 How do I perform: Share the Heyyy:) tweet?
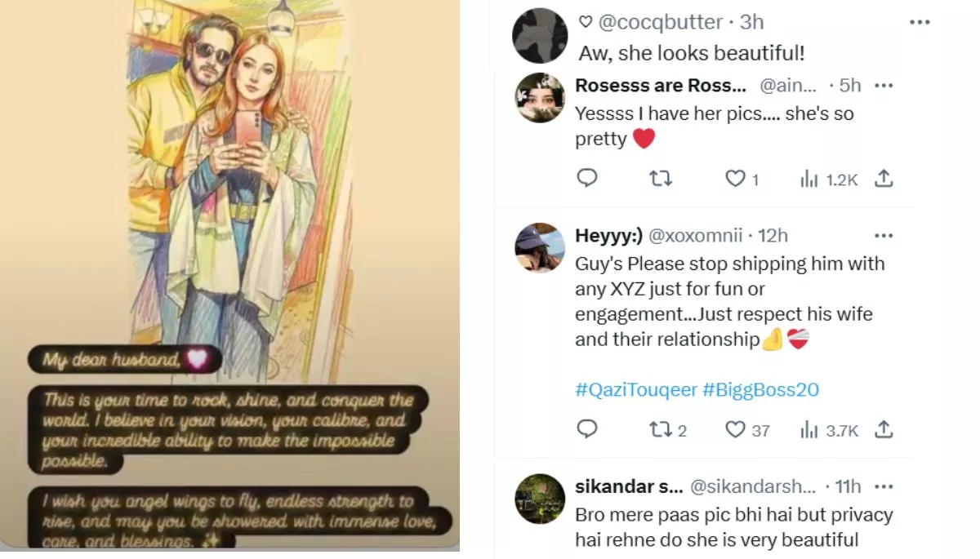pyautogui.click(x=884, y=428)
